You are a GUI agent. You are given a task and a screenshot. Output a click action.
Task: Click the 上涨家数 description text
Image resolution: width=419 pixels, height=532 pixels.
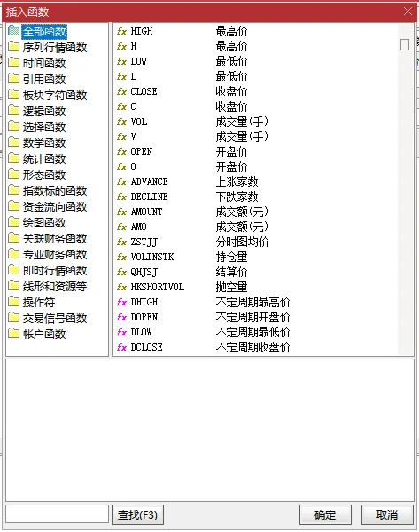tap(237, 181)
